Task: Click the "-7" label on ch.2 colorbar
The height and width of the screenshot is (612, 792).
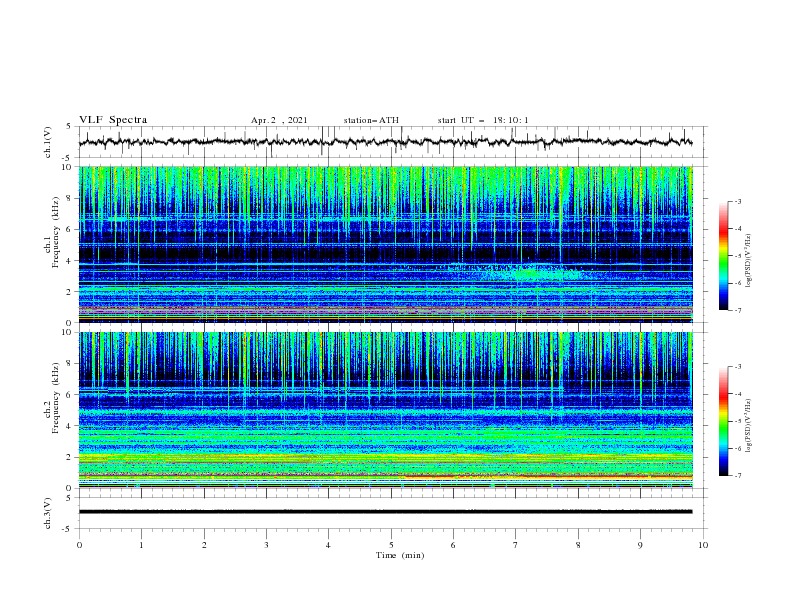Action: pos(737,475)
